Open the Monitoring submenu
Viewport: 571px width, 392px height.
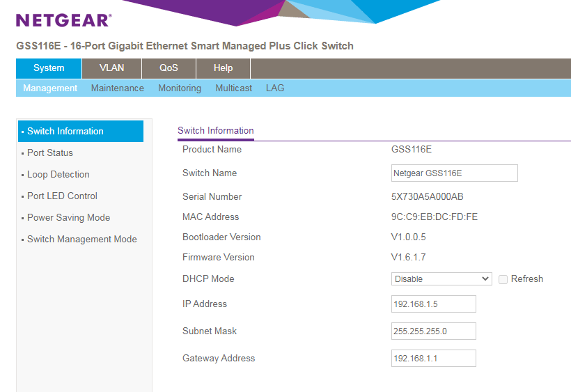coord(179,88)
